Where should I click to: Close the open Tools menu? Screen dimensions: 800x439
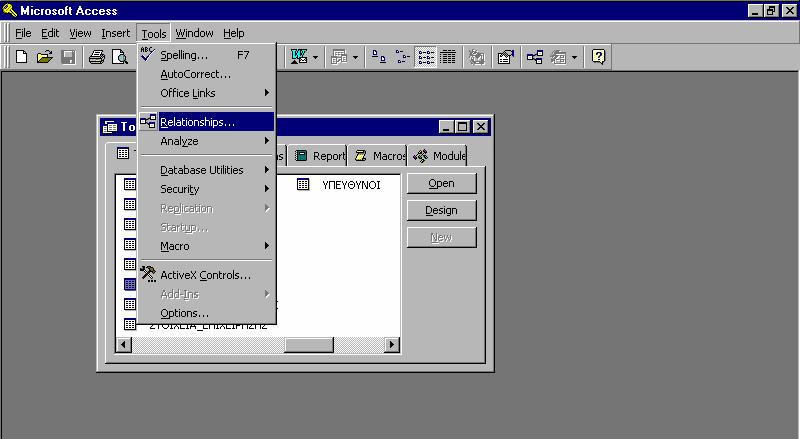pyautogui.click(x=154, y=34)
